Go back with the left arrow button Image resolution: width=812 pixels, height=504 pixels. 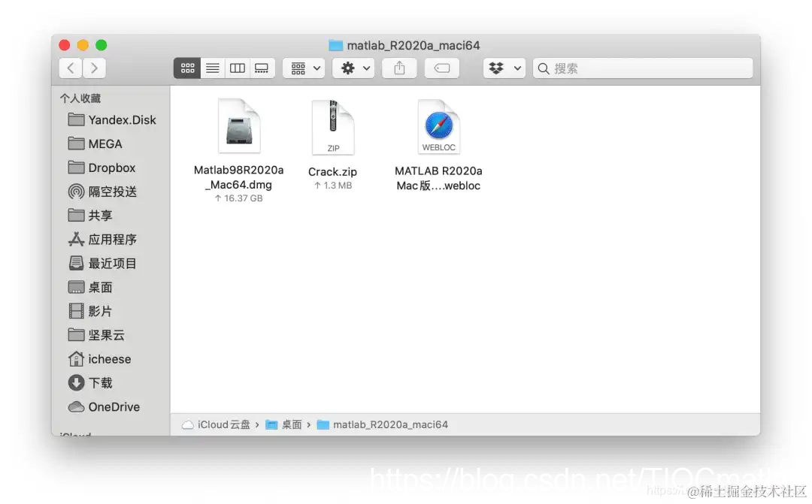(71, 68)
